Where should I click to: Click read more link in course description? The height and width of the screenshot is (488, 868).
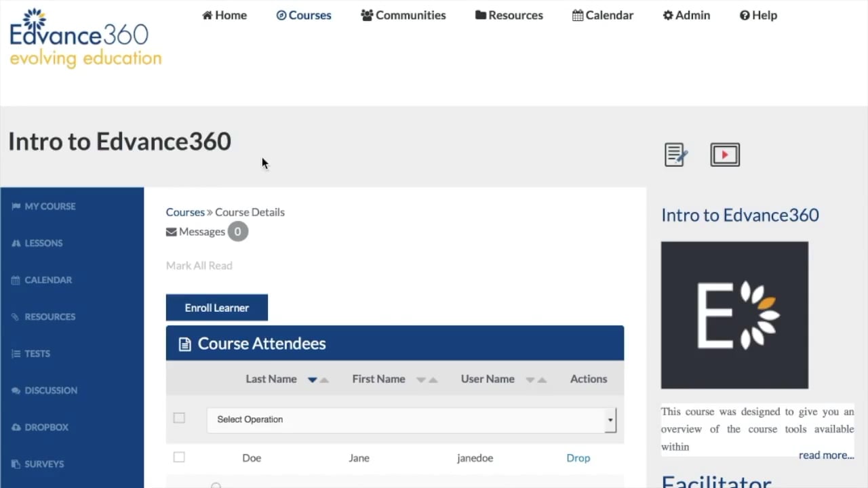point(826,455)
